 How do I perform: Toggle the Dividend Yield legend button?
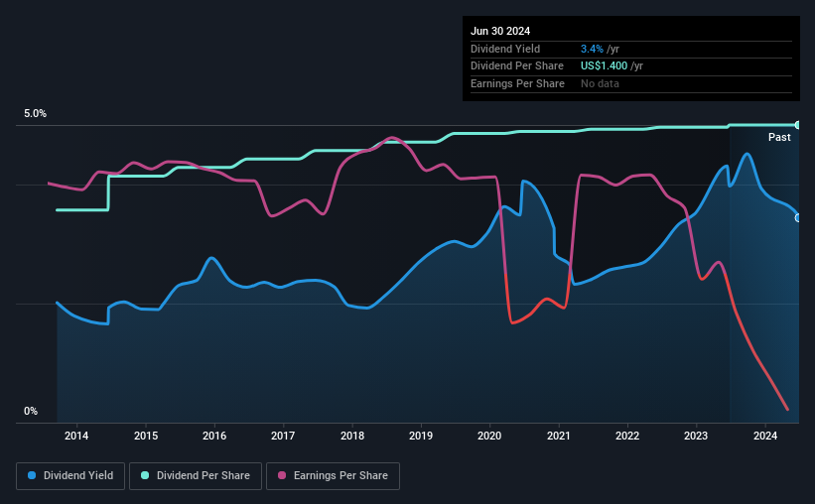click(70, 476)
